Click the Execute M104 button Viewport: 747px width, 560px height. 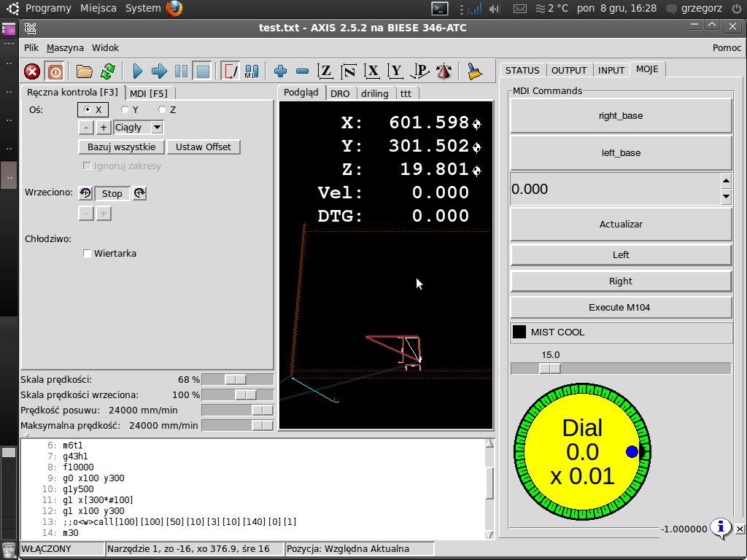tap(621, 308)
